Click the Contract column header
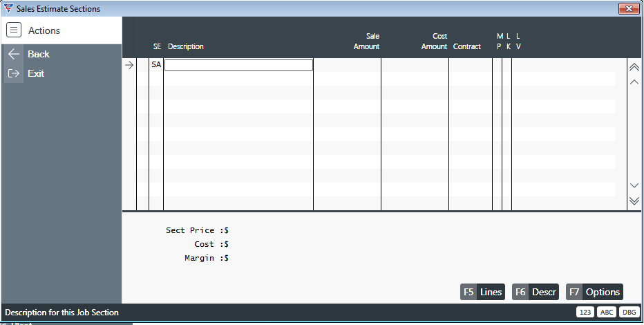The image size is (644, 325). 467,46
